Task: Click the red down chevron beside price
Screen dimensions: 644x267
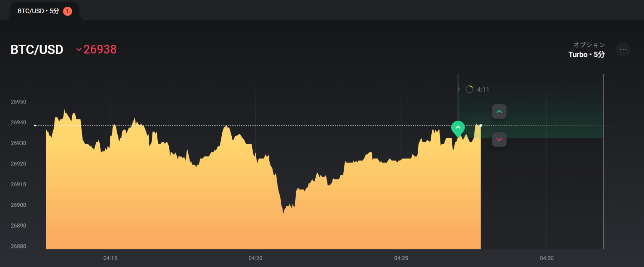Action: point(79,49)
